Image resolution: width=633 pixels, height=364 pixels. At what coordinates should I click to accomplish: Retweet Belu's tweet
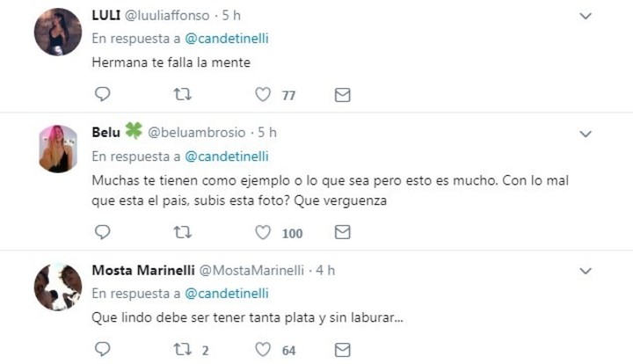click(183, 232)
